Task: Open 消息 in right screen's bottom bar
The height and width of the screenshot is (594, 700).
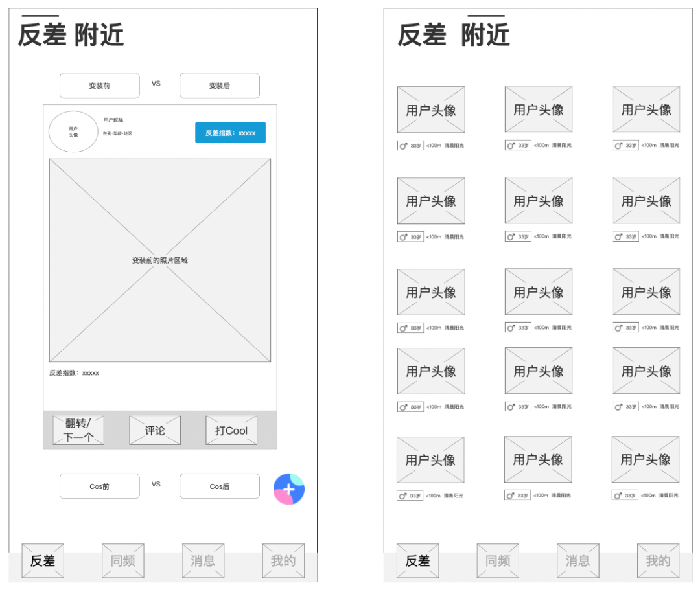Action: pyautogui.click(x=577, y=560)
